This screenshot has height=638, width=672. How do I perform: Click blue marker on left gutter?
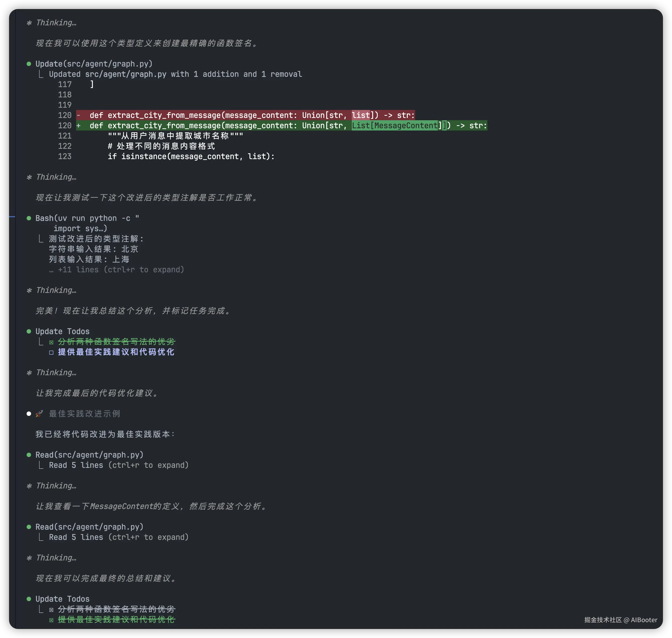[x=12, y=217]
